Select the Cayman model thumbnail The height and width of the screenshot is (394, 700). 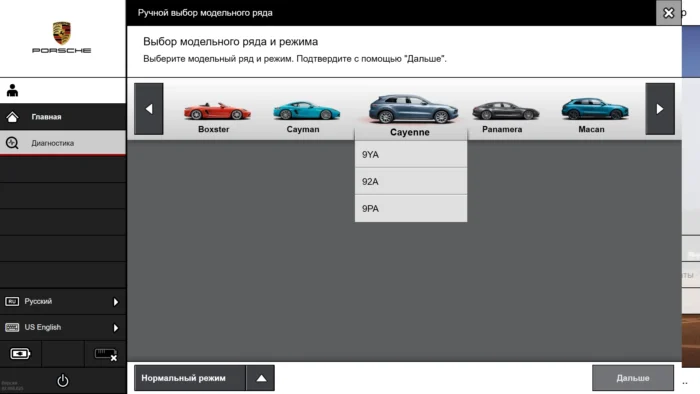coord(306,111)
